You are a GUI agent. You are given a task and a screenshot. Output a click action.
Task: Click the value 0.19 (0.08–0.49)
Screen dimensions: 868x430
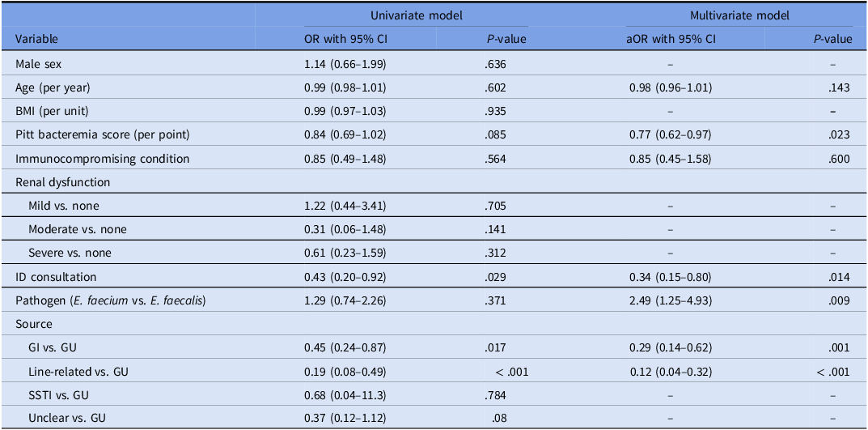tap(345, 372)
